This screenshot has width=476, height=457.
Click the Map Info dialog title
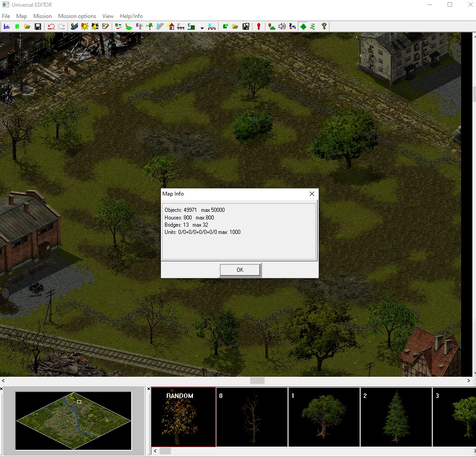(173, 194)
